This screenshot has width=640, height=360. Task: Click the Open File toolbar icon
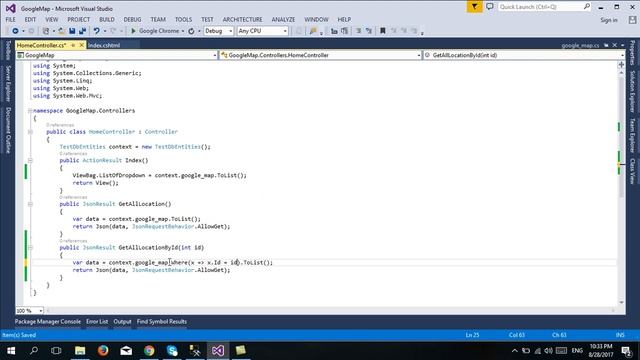tap(61, 31)
